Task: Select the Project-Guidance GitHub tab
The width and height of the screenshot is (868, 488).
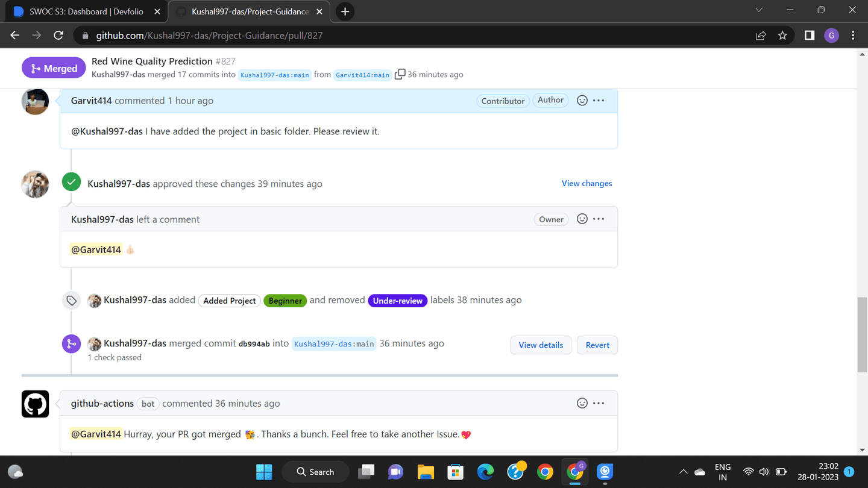Action: (x=250, y=11)
